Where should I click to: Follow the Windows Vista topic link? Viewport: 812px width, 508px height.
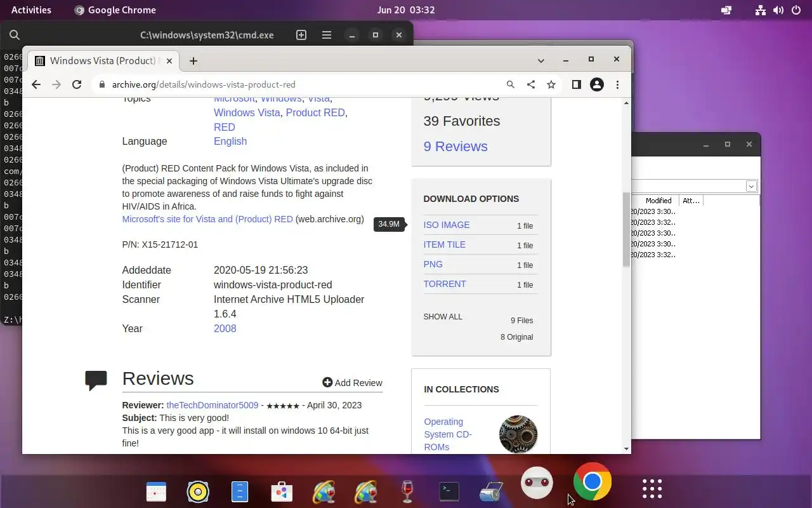coord(247,112)
